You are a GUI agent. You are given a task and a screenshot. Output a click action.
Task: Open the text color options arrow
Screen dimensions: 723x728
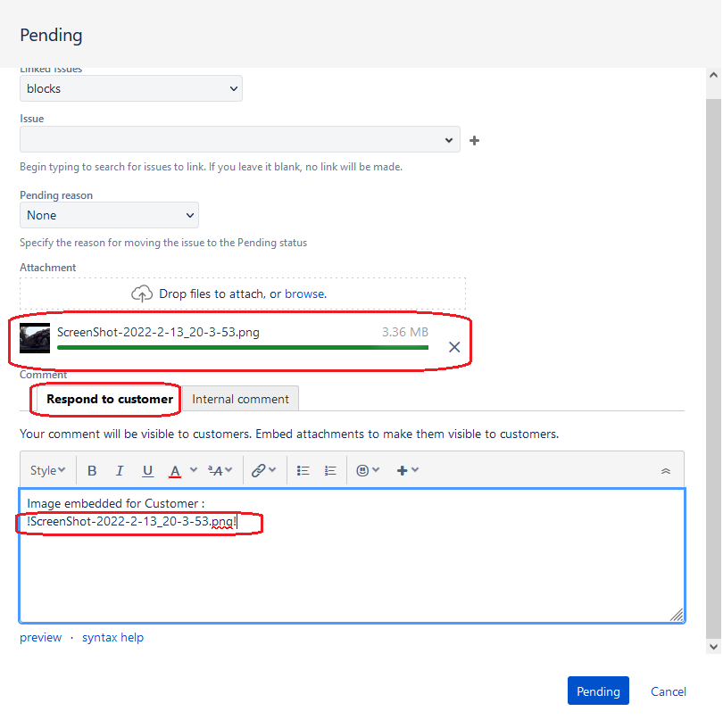(194, 470)
